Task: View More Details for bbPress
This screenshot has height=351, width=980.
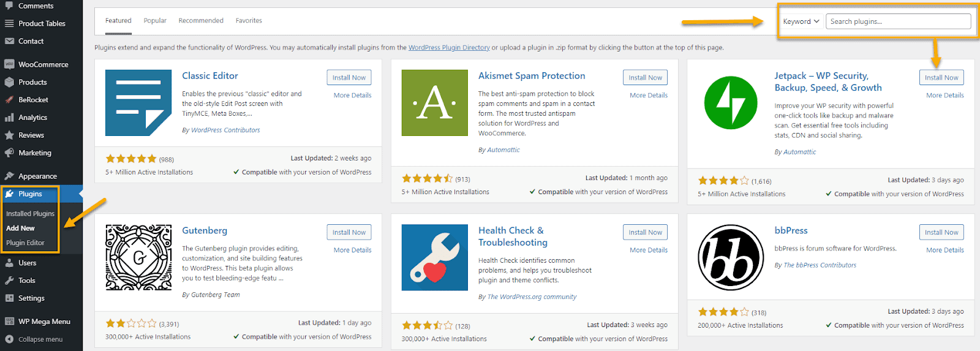Action: 945,250
